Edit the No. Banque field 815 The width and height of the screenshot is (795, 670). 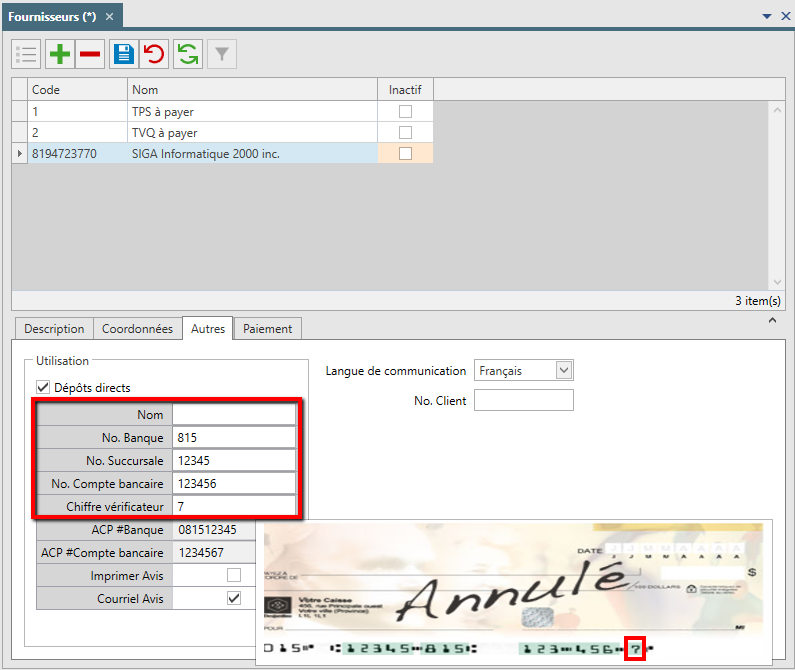coord(234,437)
